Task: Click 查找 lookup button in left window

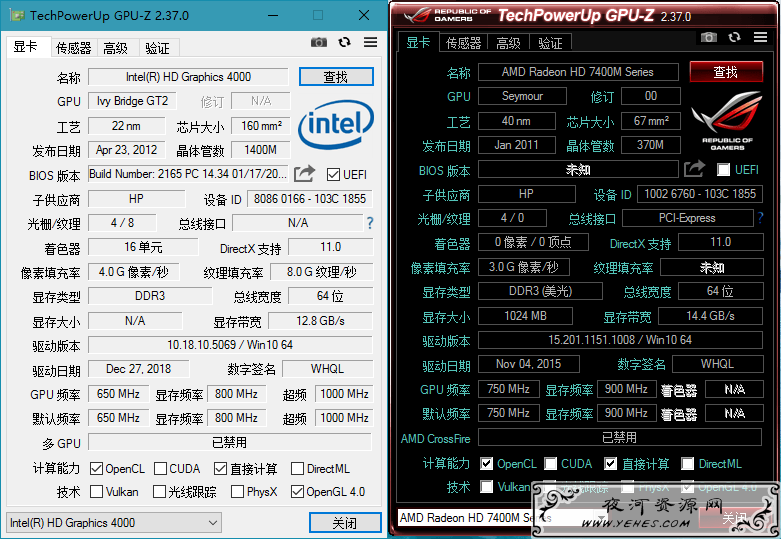Action: tap(336, 77)
